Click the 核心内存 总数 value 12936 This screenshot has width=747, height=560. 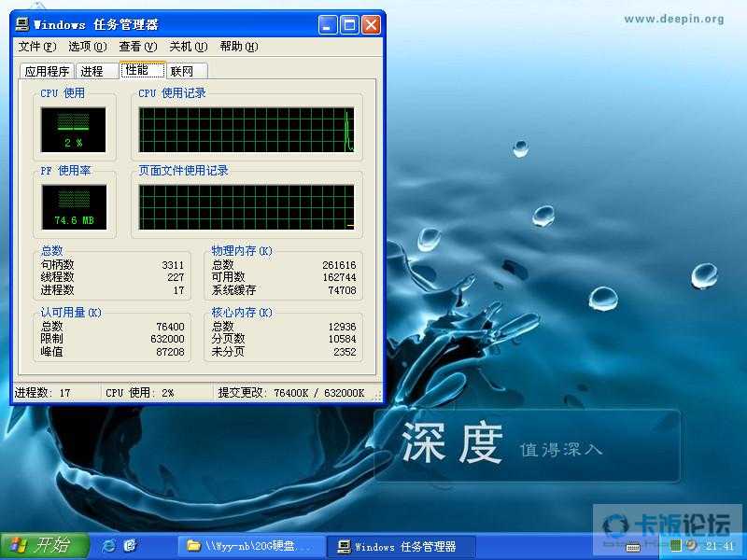point(342,328)
